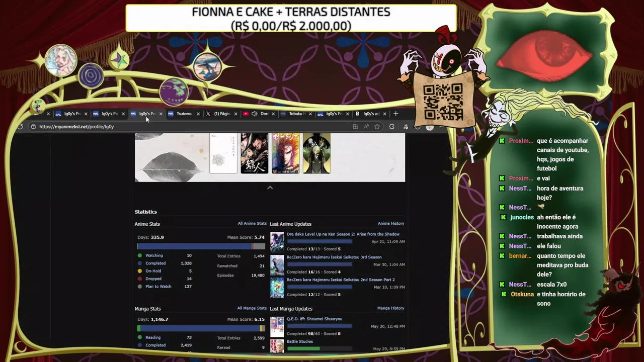Start Read Aloud from address bar icon
This screenshot has height=362, width=644.
[366, 127]
